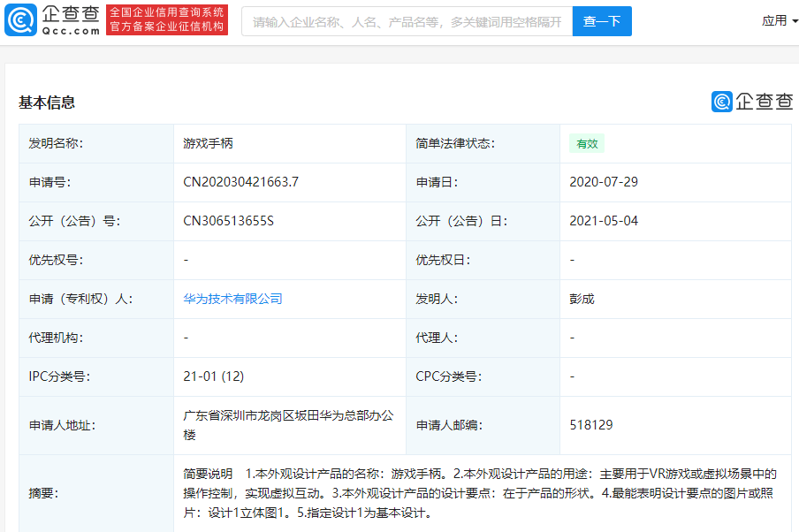Viewport: 799px width, 532px height.
Task: Click the publication date 2021-05-04
Action: coord(604,221)
